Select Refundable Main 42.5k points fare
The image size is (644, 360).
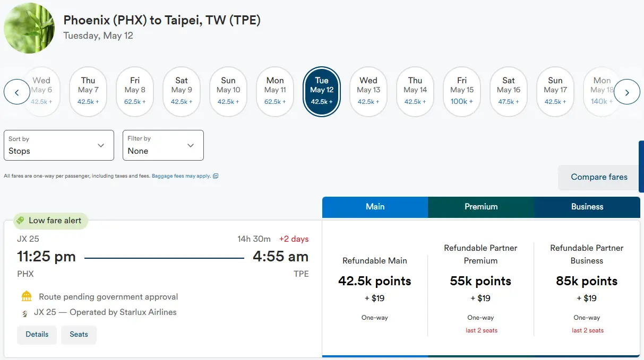click(x=375, y=282)
